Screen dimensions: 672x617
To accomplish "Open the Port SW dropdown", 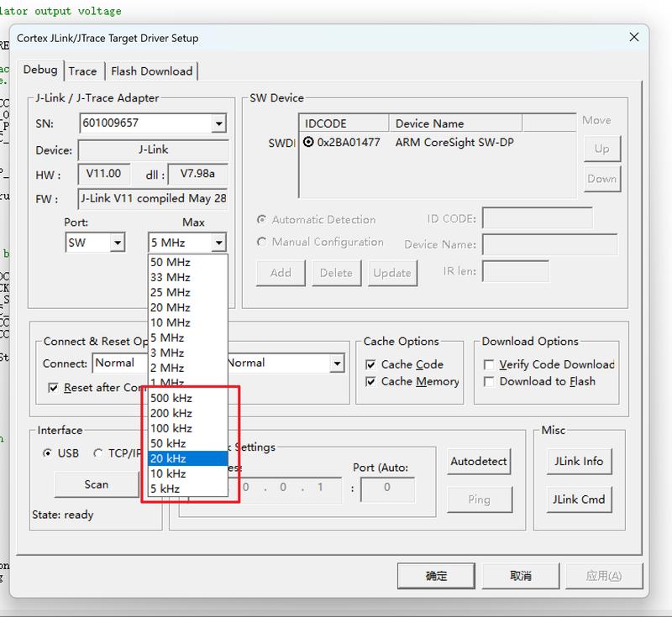I will pyautogui.click(x=117, y=243).
